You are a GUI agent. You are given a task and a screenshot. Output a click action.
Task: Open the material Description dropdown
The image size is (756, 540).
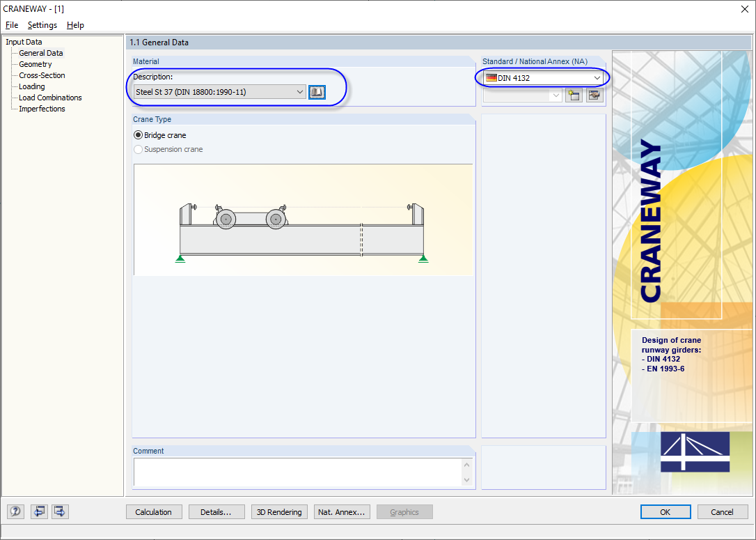click(x=220, y=92)
